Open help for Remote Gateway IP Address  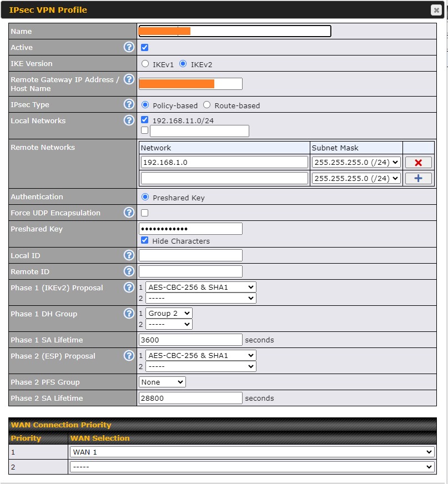pyautogui.click(x=129, y=79)
